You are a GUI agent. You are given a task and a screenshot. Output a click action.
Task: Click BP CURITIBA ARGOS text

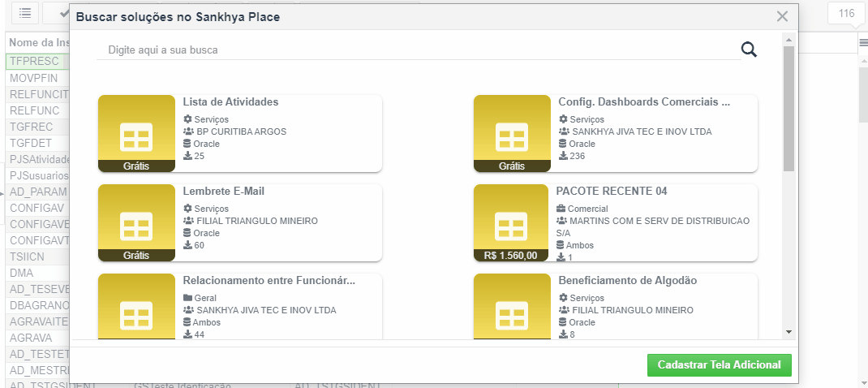pos(242,131)
